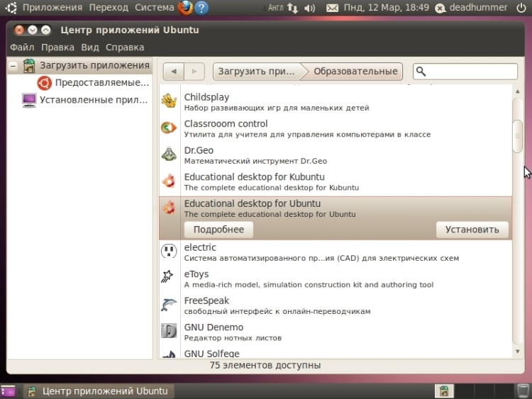Image resolution: width=532 pixels, height=399 pixels.
Task: Select the eToys star icon
Action: click(x=169, y=278)
